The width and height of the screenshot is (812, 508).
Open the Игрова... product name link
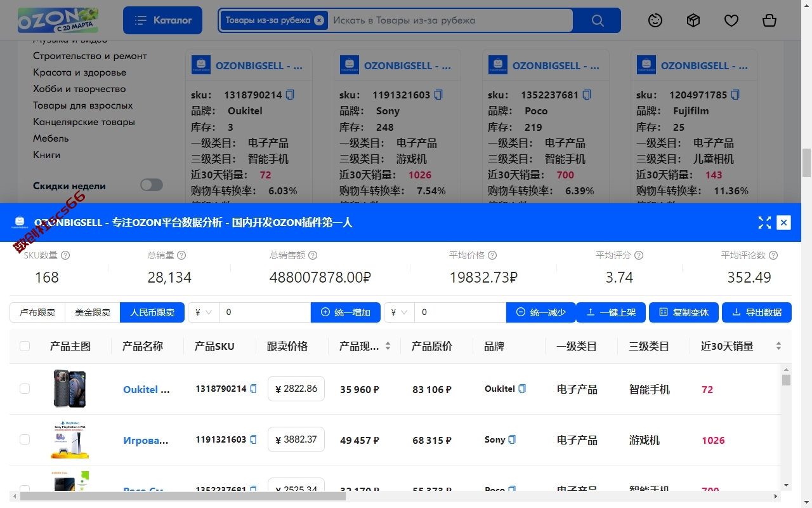click(x=146, y=440)
